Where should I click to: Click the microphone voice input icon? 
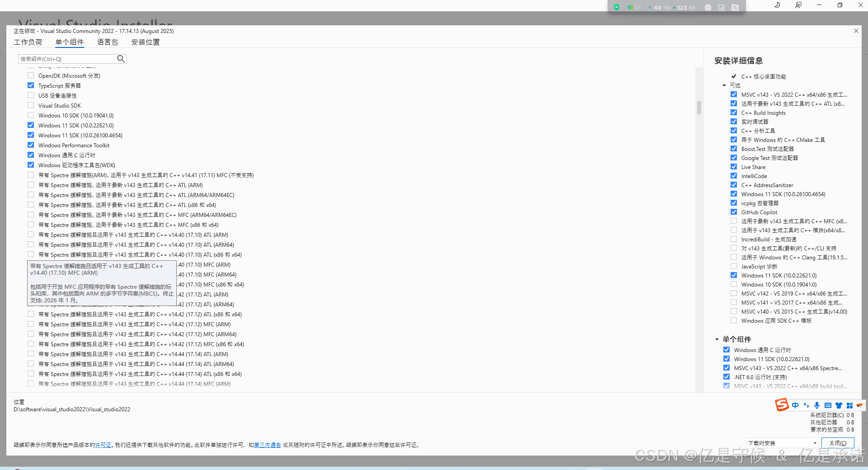coord(817,405)
